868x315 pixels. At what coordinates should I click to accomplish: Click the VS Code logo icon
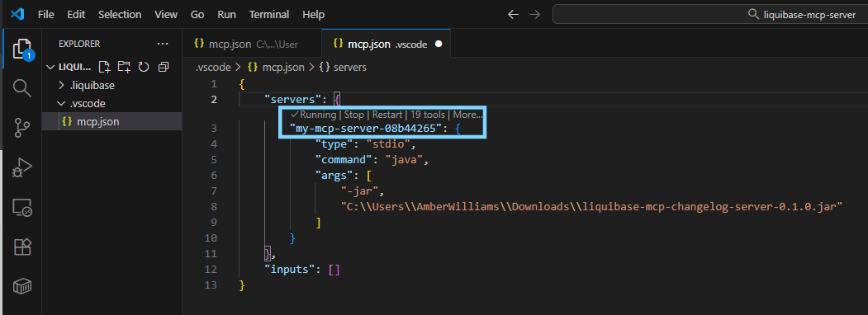17,14
